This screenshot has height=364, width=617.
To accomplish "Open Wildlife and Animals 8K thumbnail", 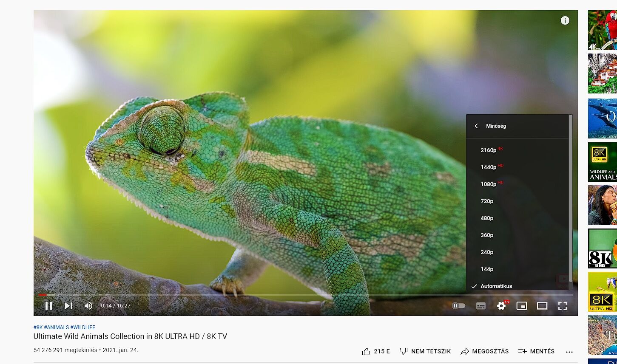I will [x=603, y=162].
